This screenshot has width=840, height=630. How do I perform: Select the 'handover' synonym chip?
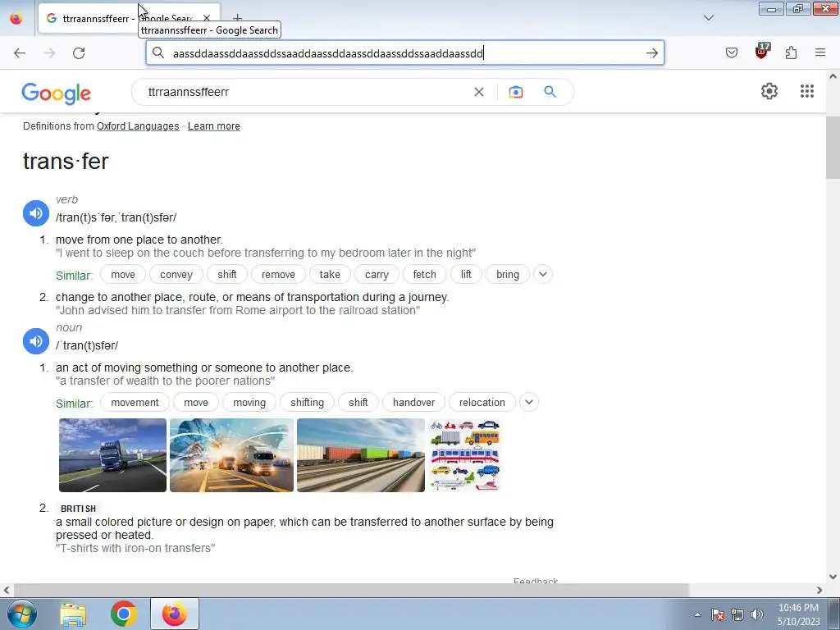click(413, 402)
